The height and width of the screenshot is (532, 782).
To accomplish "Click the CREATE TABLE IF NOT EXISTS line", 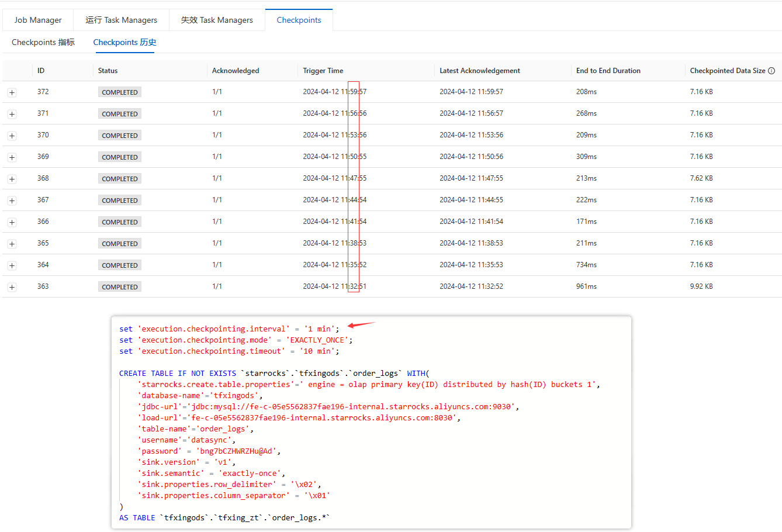I will point(274,374).
